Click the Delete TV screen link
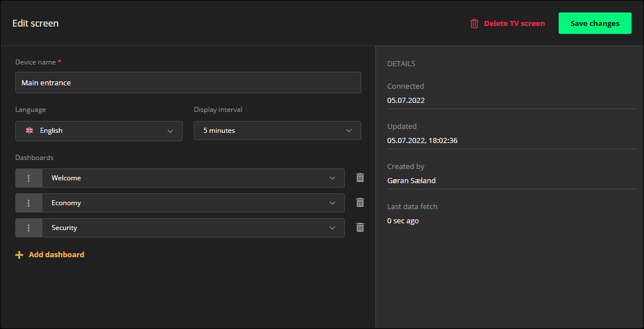 [514, 24]
